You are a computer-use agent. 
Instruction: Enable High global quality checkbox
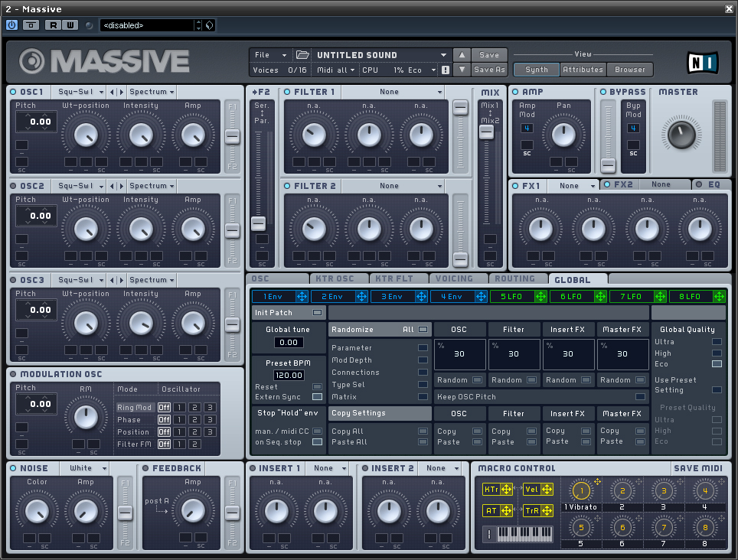click(717, 353)
